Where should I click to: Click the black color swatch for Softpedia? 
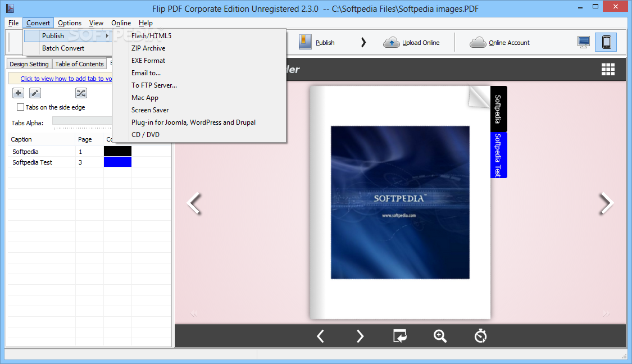(x=118, y=151)
